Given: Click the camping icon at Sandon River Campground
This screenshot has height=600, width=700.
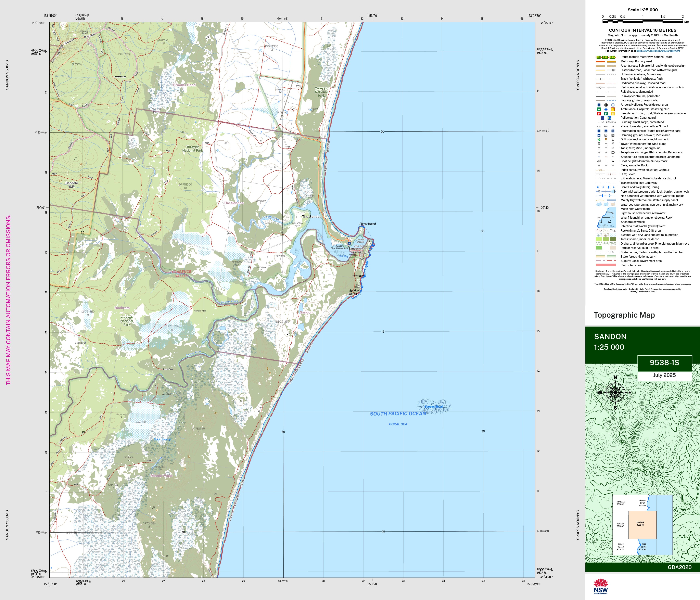Looking at the screenshot, I should pos(349,243).
